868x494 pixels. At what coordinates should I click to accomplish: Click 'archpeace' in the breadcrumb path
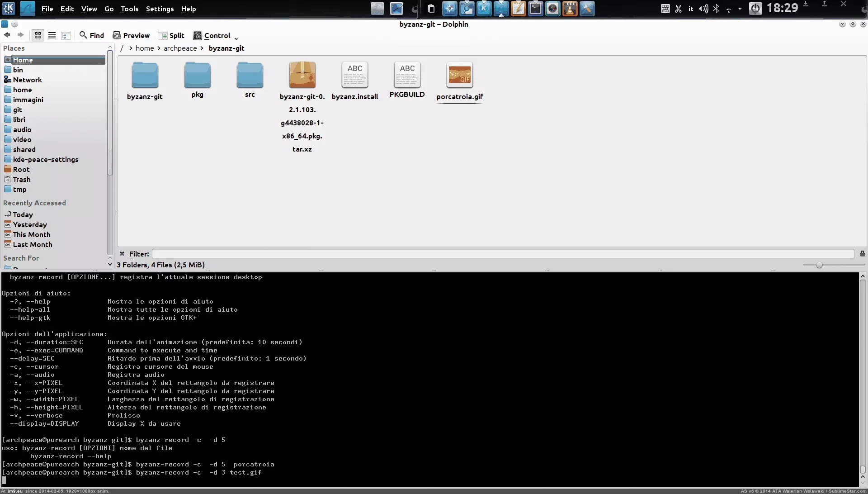180,48
